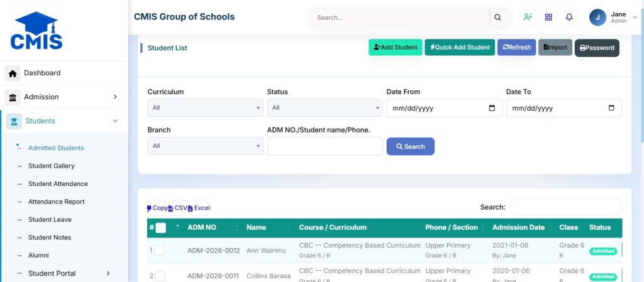Click CMIS Group of Schools title
This screenshot has height=282, width=644.
click(184, 17)
